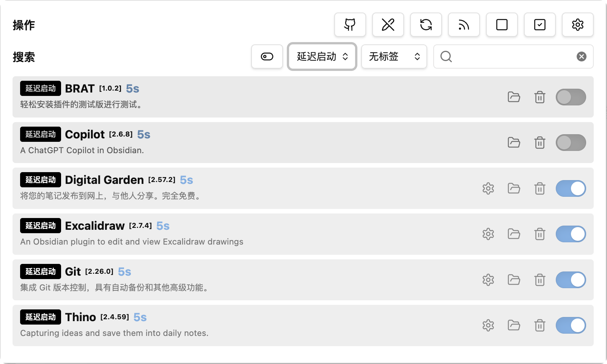Disable the Git plugin switch
Image resolution: width=607 pixels, height=364 pixels.
(x=571, y=280)
